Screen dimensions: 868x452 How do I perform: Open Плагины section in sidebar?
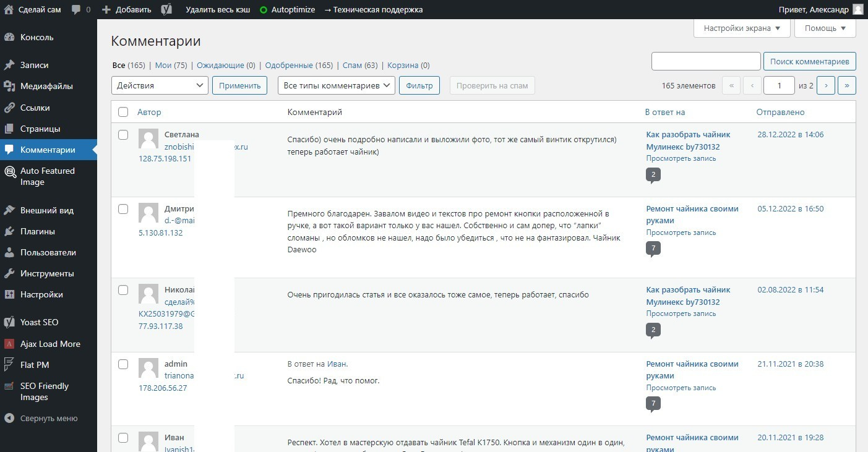pos(37,231)
